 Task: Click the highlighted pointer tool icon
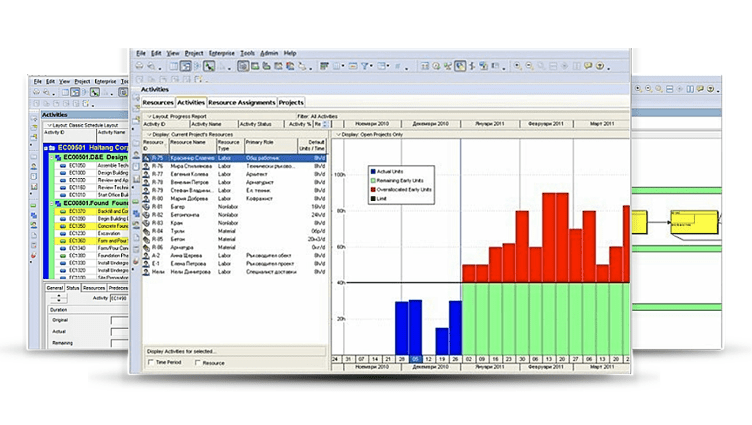coord(210,66)
